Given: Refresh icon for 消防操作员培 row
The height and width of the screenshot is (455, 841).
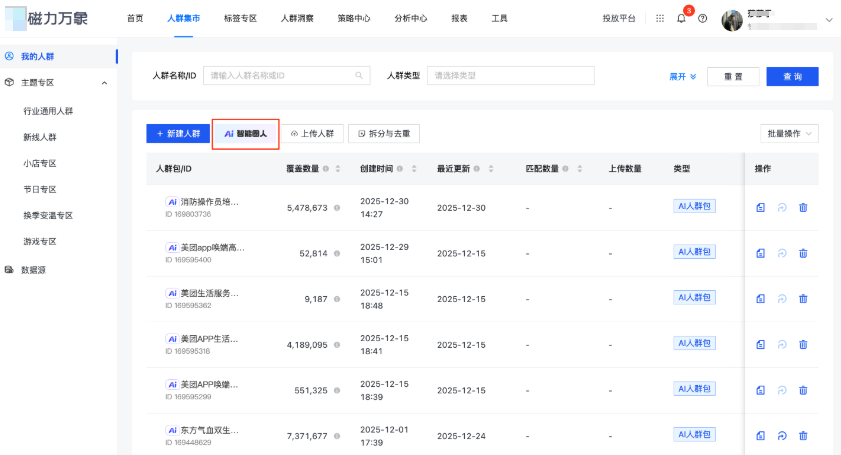Looking at the screenshot, I should click(x=782, y=208).
